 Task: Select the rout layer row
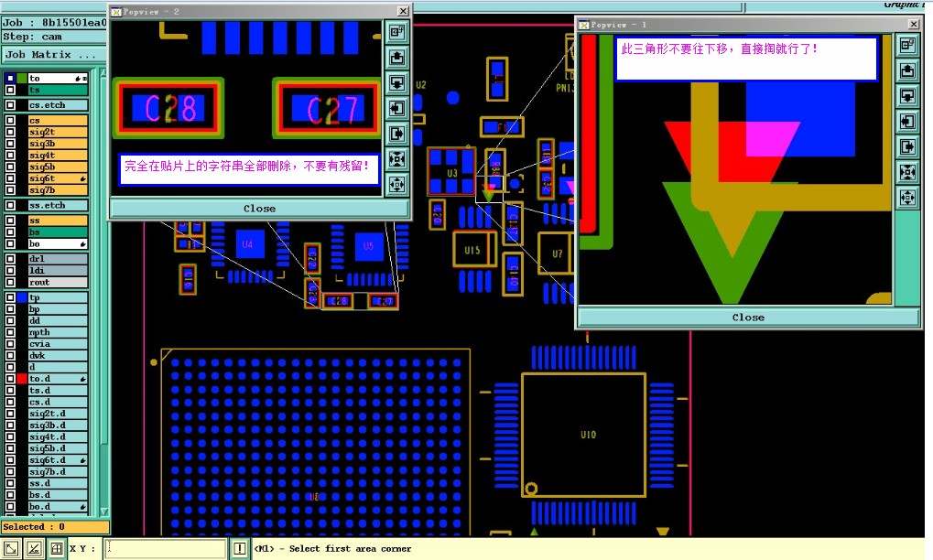(x=58, y=283)
